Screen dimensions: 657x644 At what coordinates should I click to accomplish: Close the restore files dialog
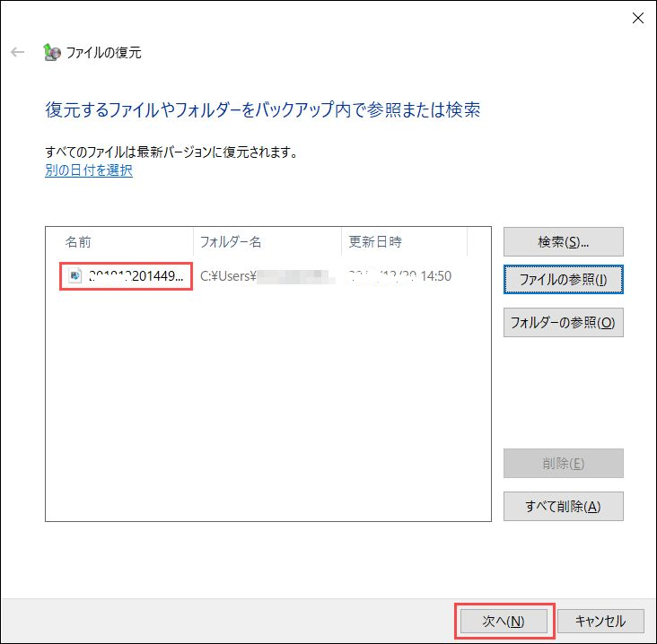pos(638,18)
